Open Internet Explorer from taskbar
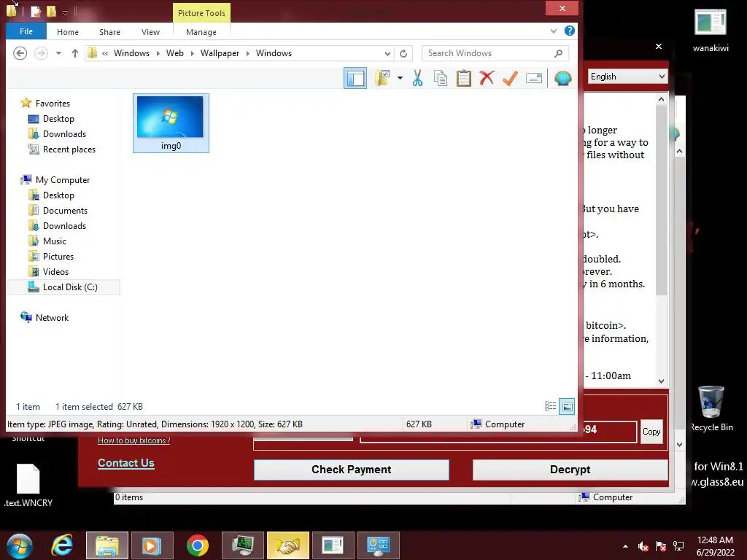The image size is (747, 560). (62, 545)
